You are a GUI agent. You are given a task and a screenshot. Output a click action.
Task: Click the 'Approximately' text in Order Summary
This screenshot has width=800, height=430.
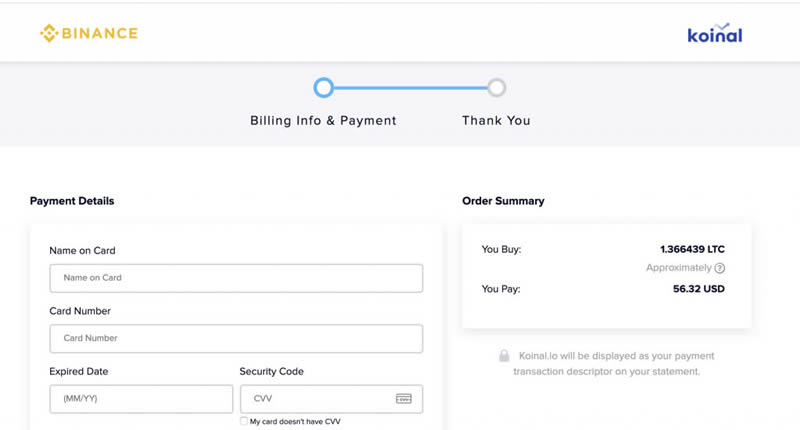click(679, 268)
